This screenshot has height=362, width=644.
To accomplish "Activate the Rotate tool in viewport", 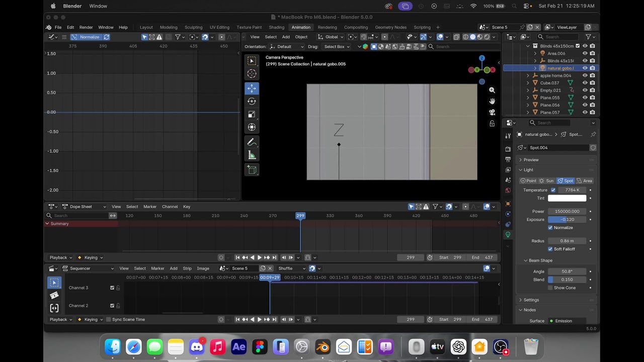I will [252, 101].
